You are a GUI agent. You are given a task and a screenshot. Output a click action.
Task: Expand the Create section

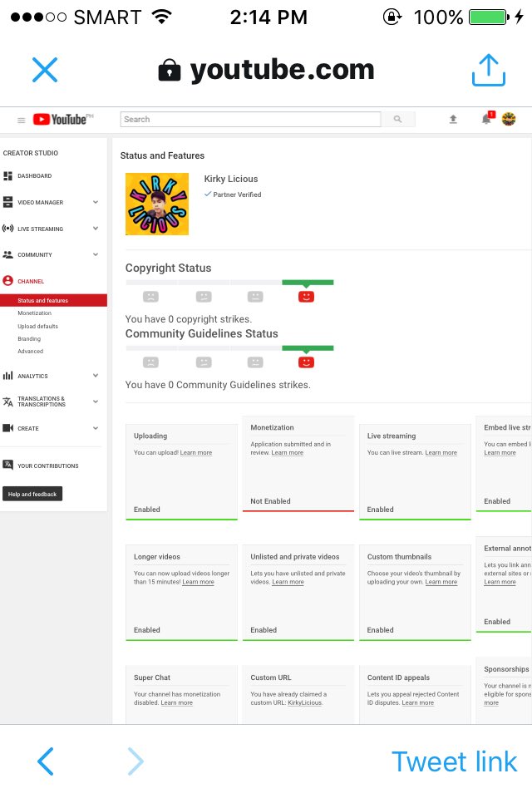pyautogui.click(x=96, y=428)
